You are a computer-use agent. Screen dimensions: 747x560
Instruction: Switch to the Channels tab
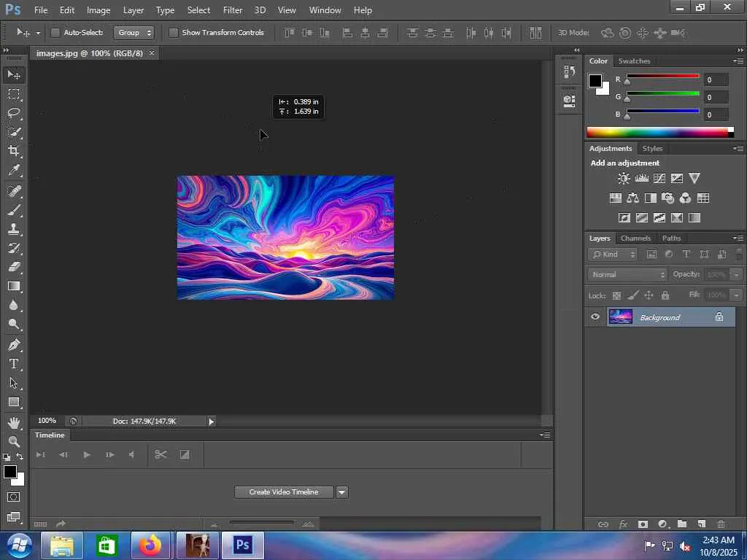(635, 238)
